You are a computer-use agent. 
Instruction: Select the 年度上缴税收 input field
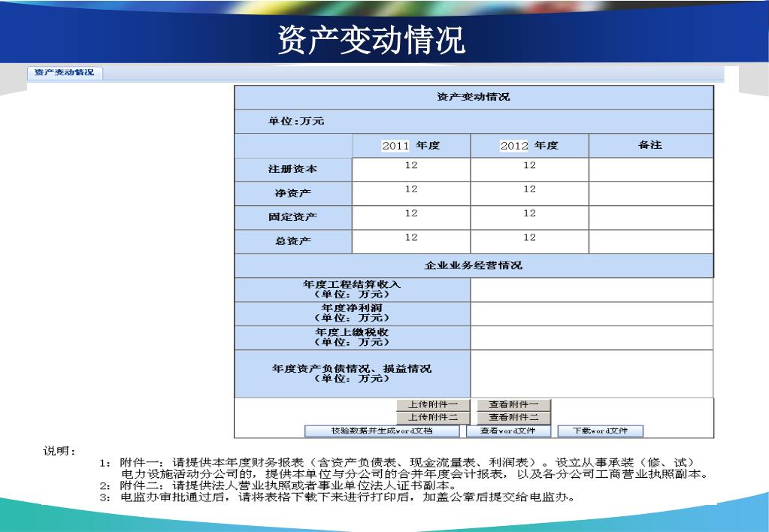(592, 337)
